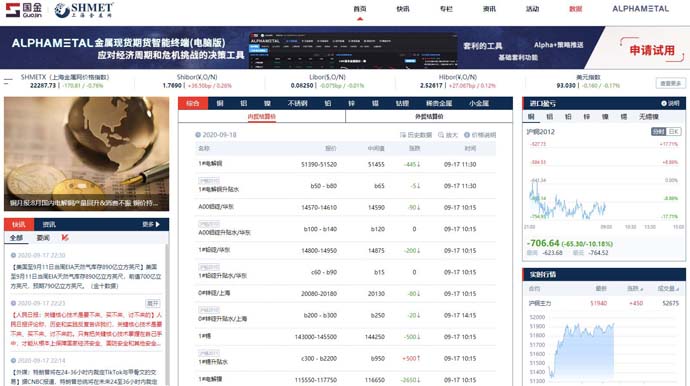The height and width of the screenshot is (386, 690).
Task: Click the 09-17 14:15 time cell
Action: pos(460,316)
